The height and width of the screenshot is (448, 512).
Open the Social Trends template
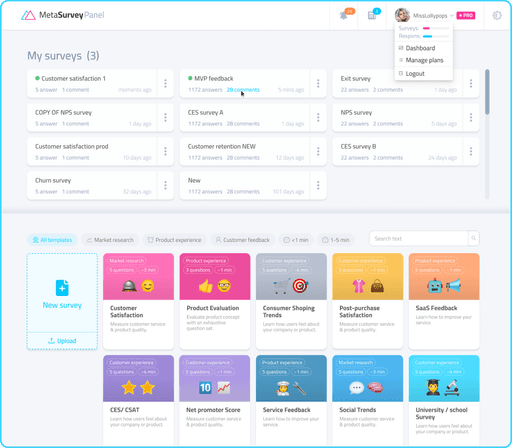(368, 400)
